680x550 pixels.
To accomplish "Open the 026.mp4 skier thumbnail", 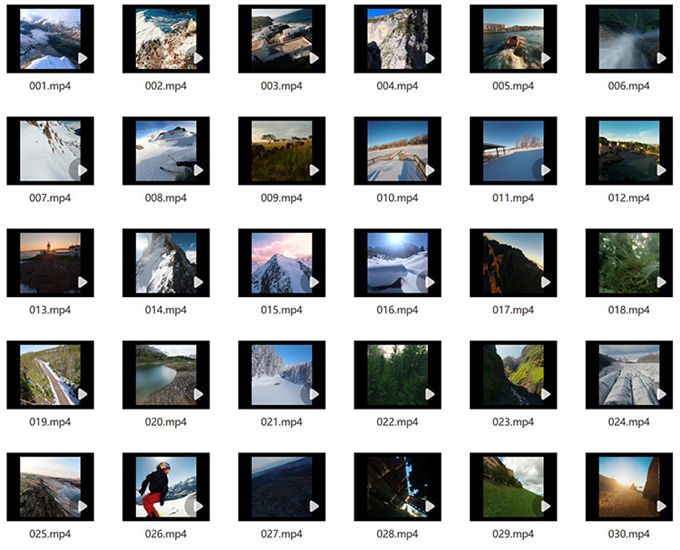I will 166,487.
